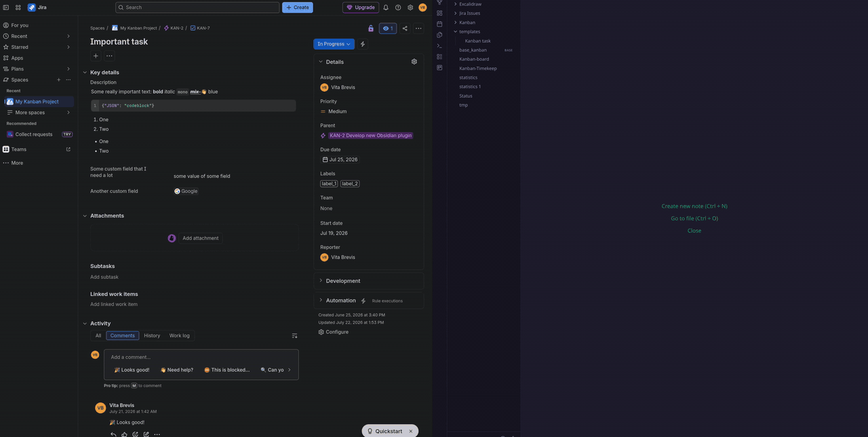The width and height of the screenshot is (868, 437).
Task: Click the Jira logo
Action: pyautogui.click(x=37, y=7)
